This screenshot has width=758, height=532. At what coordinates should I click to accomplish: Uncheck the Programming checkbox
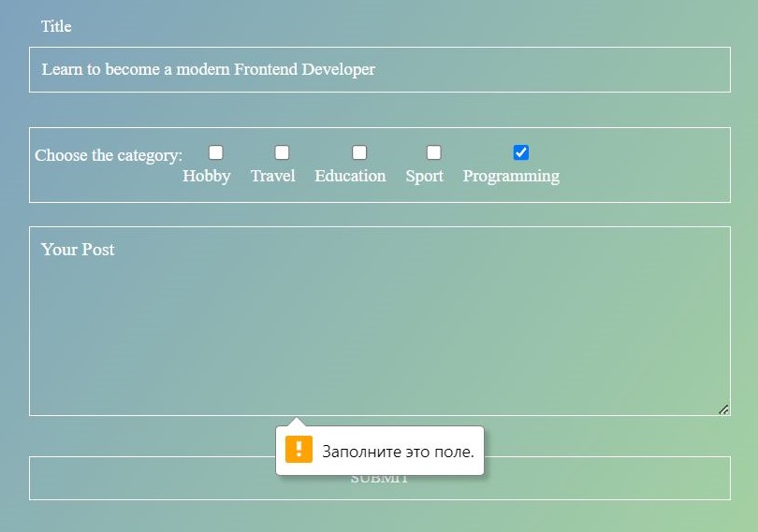tap(520, 152)
